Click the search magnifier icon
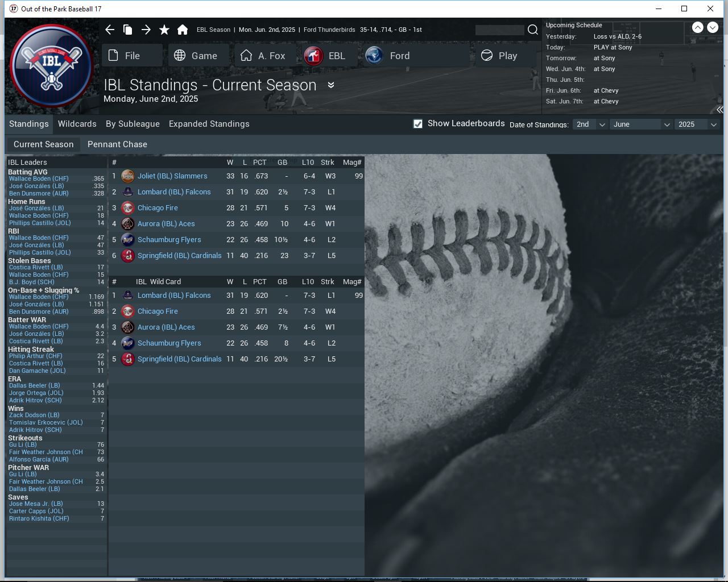 click(x=533, y=30)
